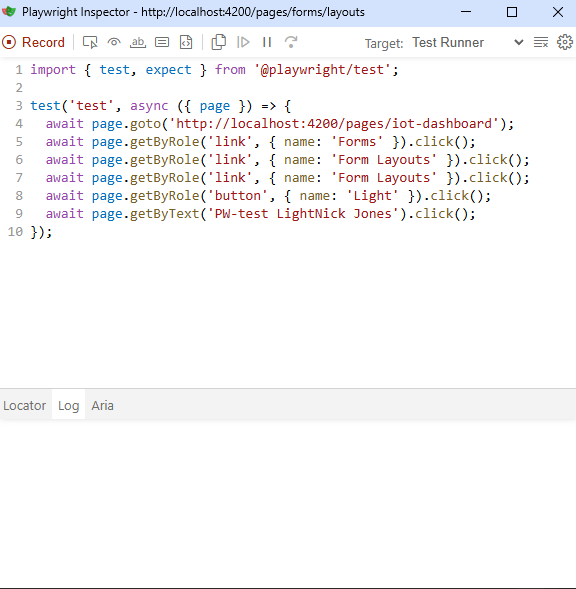Screen dimensions: 576x589
Task: Click the getByText 'PW-test LightNick Jones' line
Action: (260, 214)
